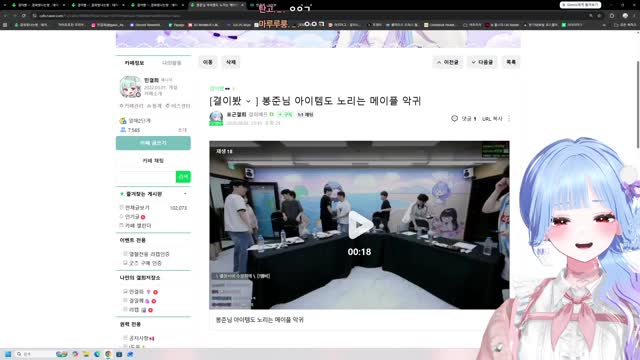Click into the cafe search input field
The image size is (640, 360).
click(146, 176)
